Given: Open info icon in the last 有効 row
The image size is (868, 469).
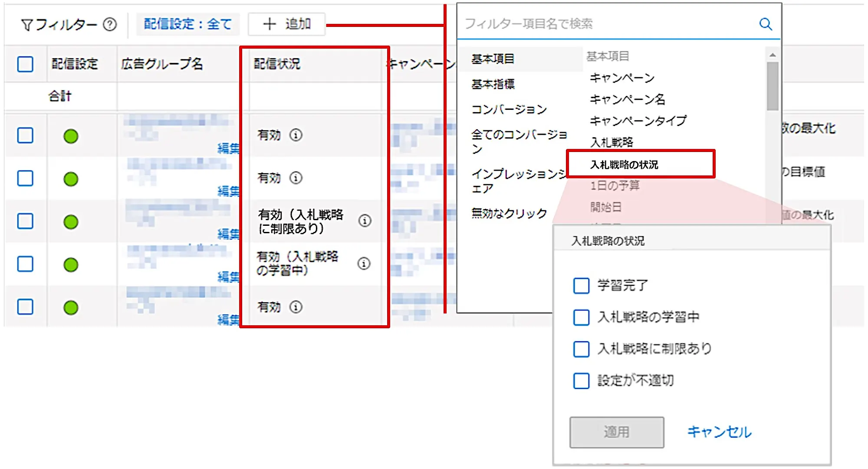Looking at the screenshot, I should coord(296,307).
